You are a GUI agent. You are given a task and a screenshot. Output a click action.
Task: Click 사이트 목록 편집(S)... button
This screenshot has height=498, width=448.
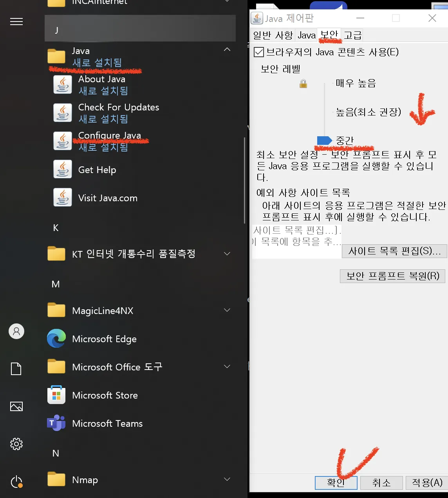coord(394,251)
